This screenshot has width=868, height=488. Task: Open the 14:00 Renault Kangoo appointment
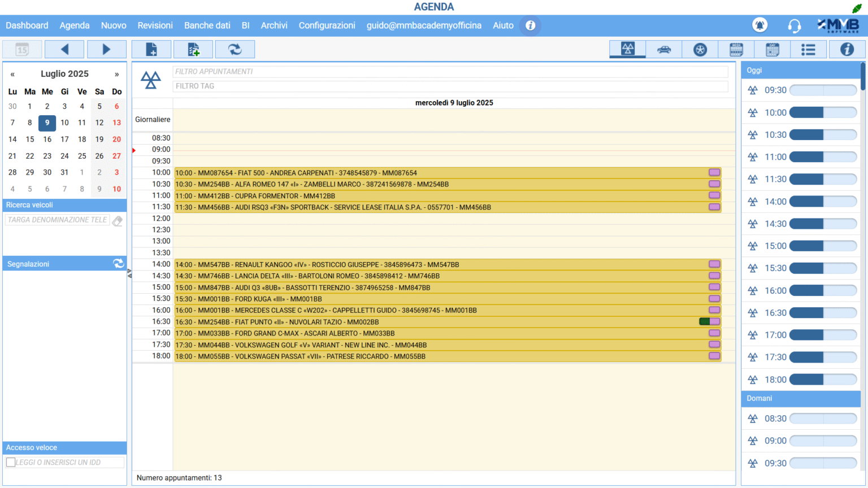(x=396, y=265)
